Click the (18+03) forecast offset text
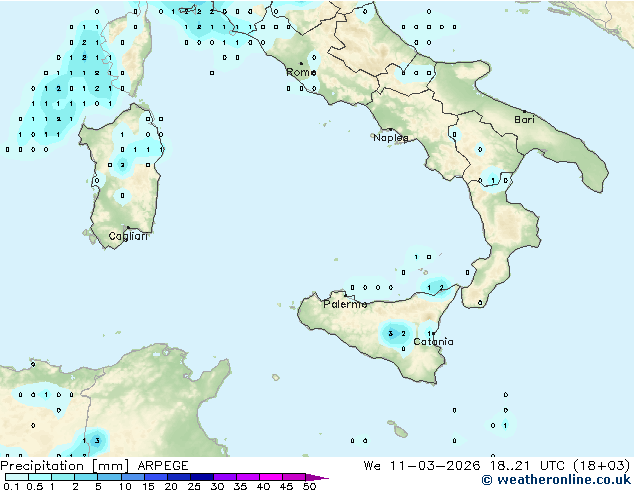Viewport: 634px width, 490px height. coord(603,466)
